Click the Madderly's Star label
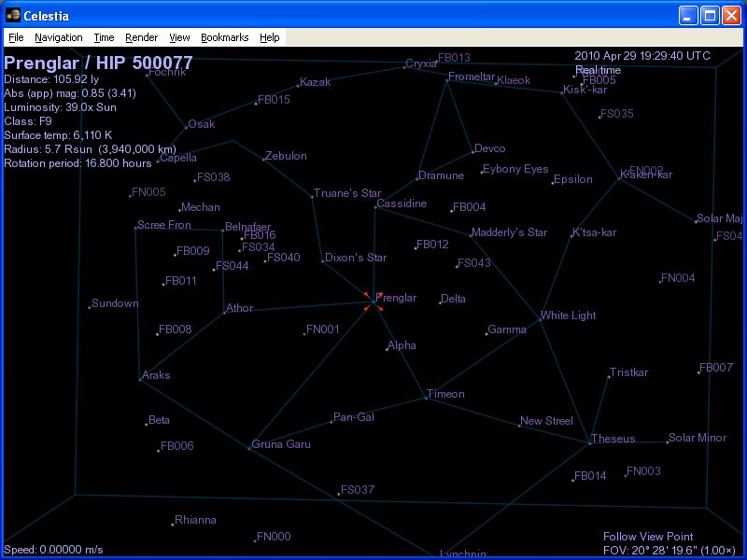Screen dimensions: 747x560 [509, 232]
